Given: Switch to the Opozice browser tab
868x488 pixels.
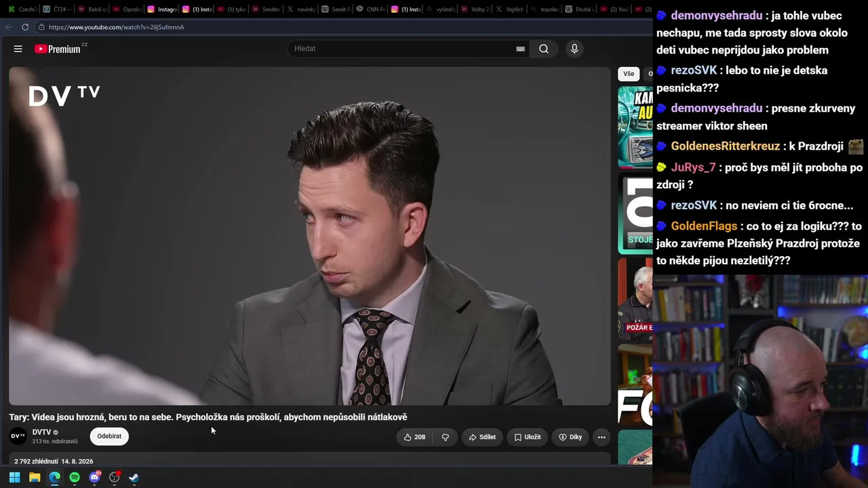Looking at the screenshot, I should coord(127,9).
